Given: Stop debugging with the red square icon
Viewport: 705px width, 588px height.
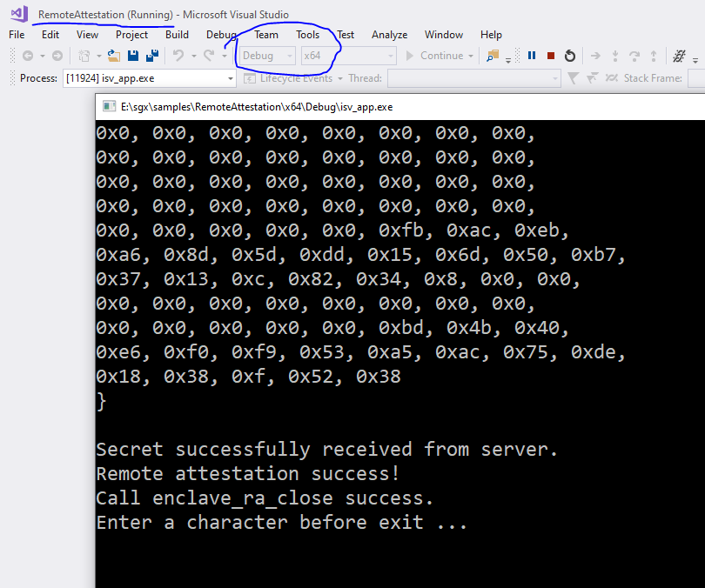Looking at the screenshot, I should click(x=551, y=55).
